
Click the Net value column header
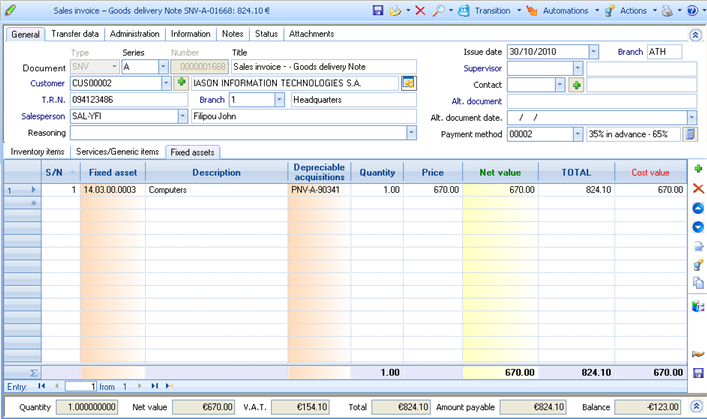coord(500,172)
